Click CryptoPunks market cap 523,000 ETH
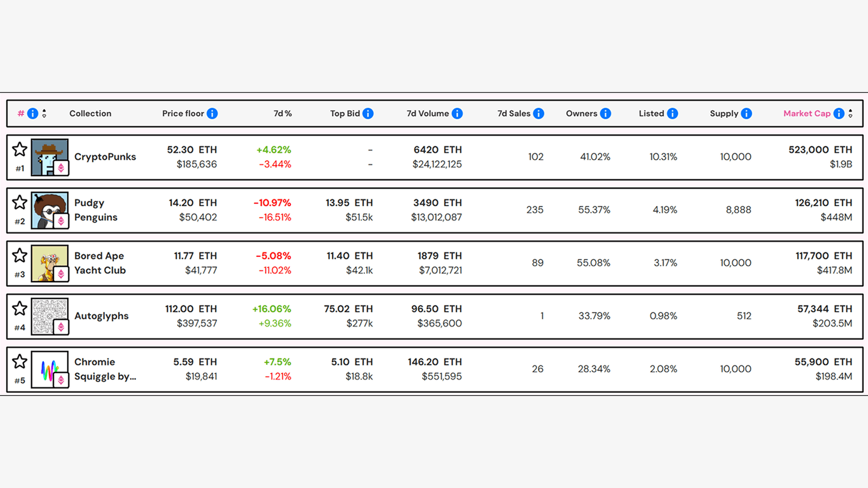This screenshot has width=868, height=488. pyautogui.click(x=820, y=149)
